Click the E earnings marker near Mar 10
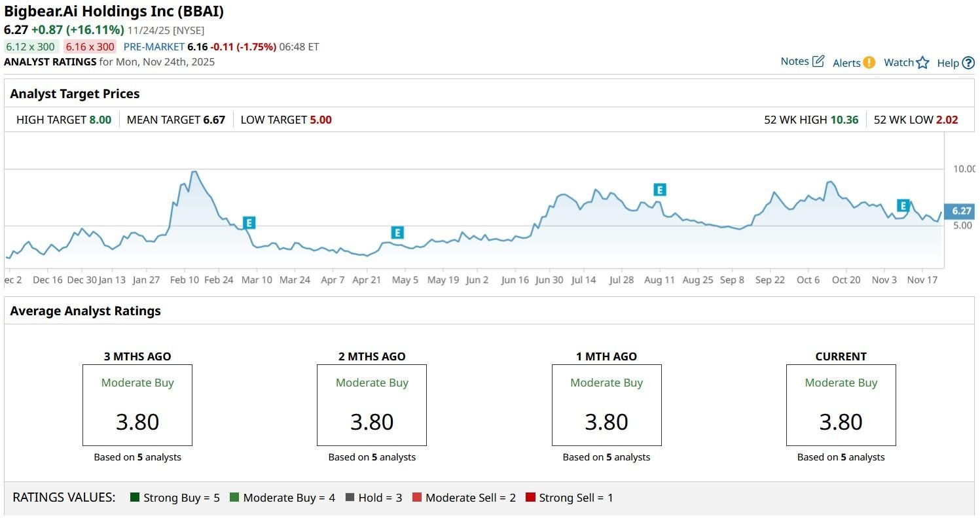Viewport: 980px width, 518px height. (248, 223)
